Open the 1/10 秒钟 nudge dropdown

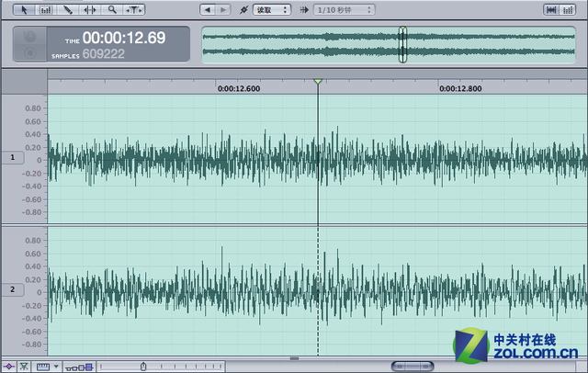click(x=344, y=9)
